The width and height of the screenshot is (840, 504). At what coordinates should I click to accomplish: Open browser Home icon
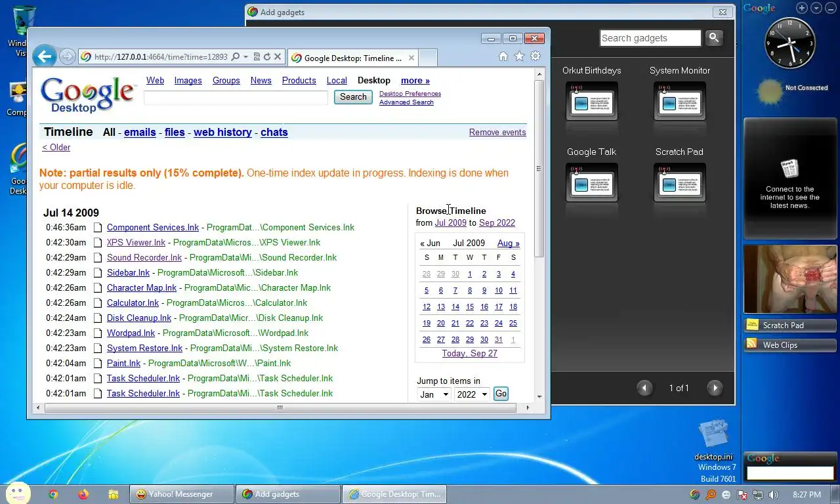click(503, 56)
